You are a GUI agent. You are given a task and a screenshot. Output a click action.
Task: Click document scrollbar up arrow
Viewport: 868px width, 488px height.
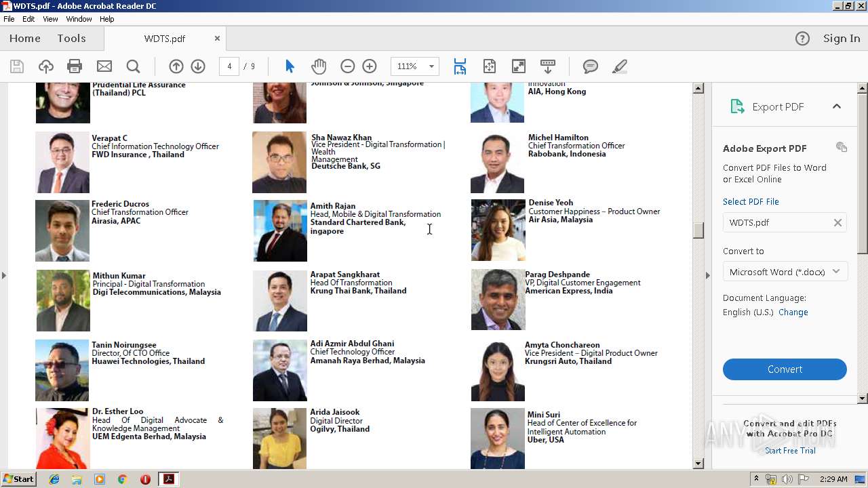(698, 89)
